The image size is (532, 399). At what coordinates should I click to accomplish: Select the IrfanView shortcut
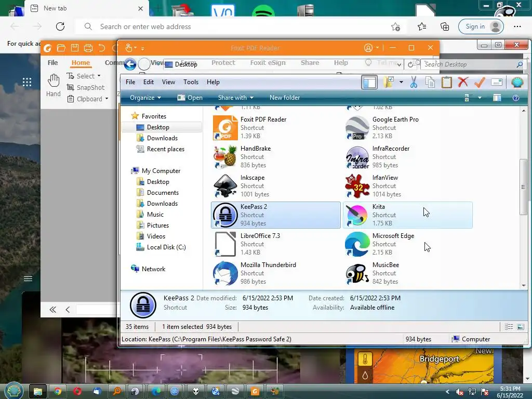407,186
